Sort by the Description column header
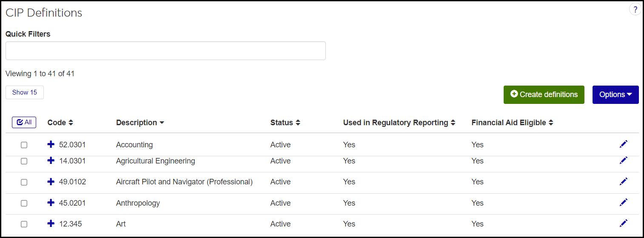The image size is (644, 238). point(140,123)
